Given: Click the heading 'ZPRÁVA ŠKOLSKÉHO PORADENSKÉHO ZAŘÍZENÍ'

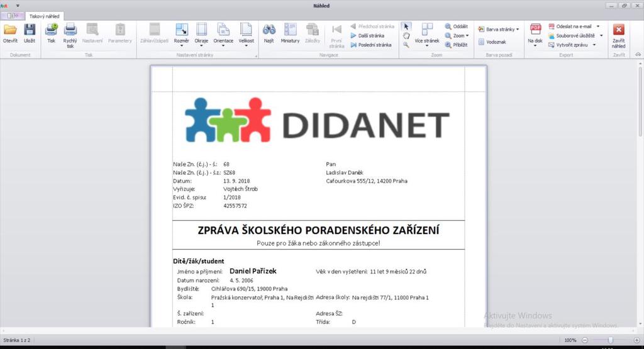Looking at the screenshot, I should pyautogui.click(x=318, y=230).
